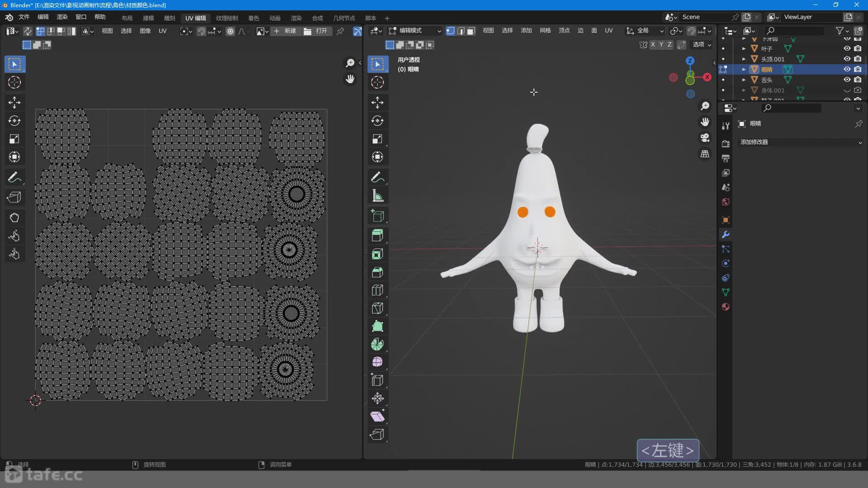This screenshot has height=488, width=868.
Task: Open the 编辑模式 mode dropdown
Action: point(415,31)
